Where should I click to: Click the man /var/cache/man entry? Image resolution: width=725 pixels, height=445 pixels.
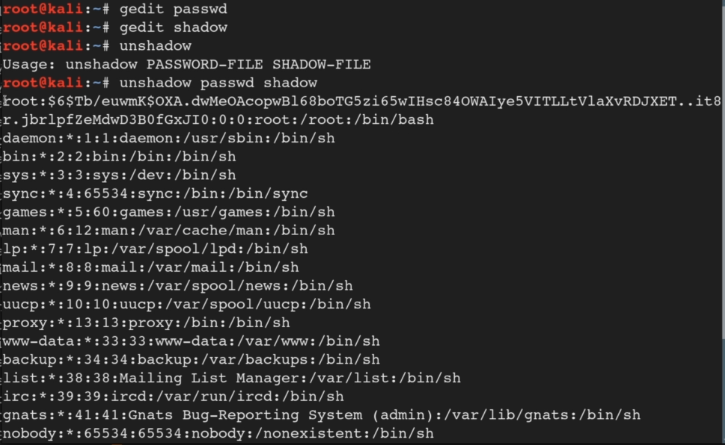tap(169, 230)
